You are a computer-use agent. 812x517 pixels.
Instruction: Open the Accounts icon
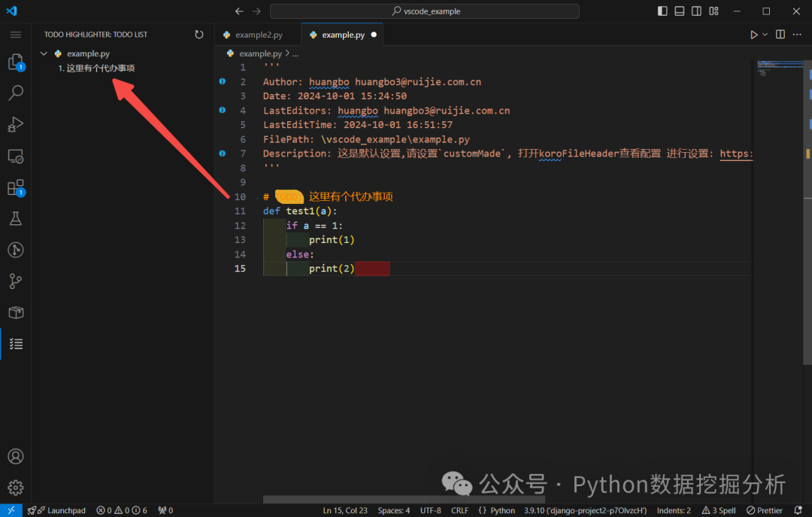click(16, 456)
